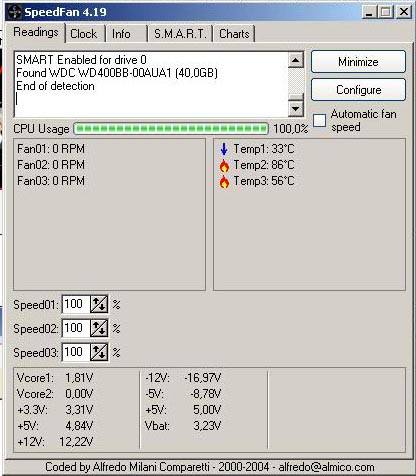Click the log scrollbar up arrow
The width and height of the screenshot is (416, 476).
[296, 60]
